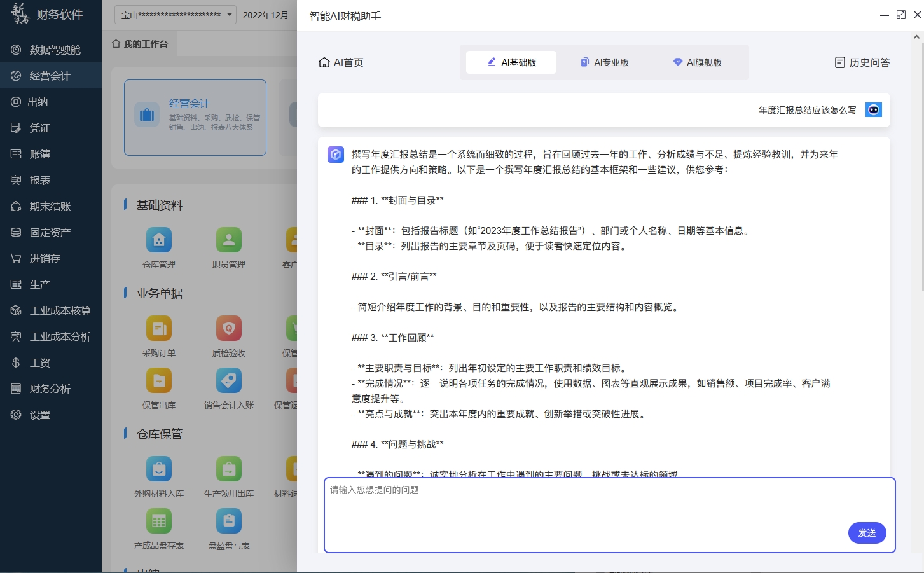Image resolution: width=924 pixels, height=573 pixels.
Task: Click 账簿 icon in sidebar
Action: click(16, 154)
